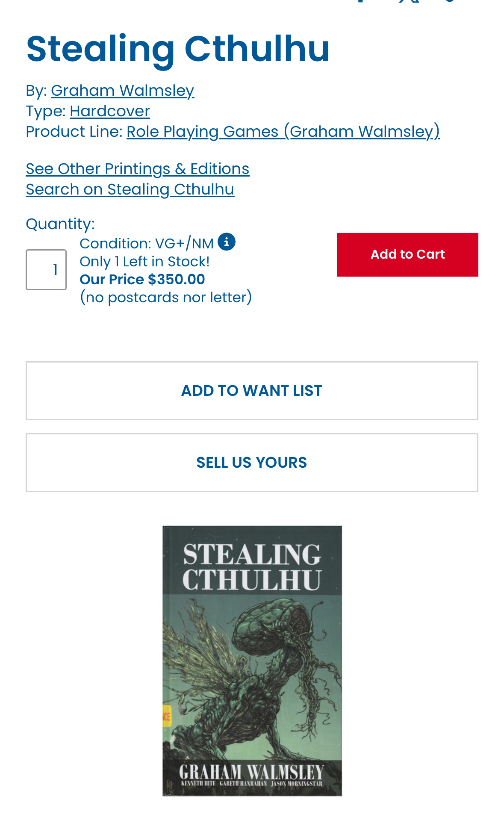Click the Product Line: label text
504x817 pixels.
(x=74, y=132)
